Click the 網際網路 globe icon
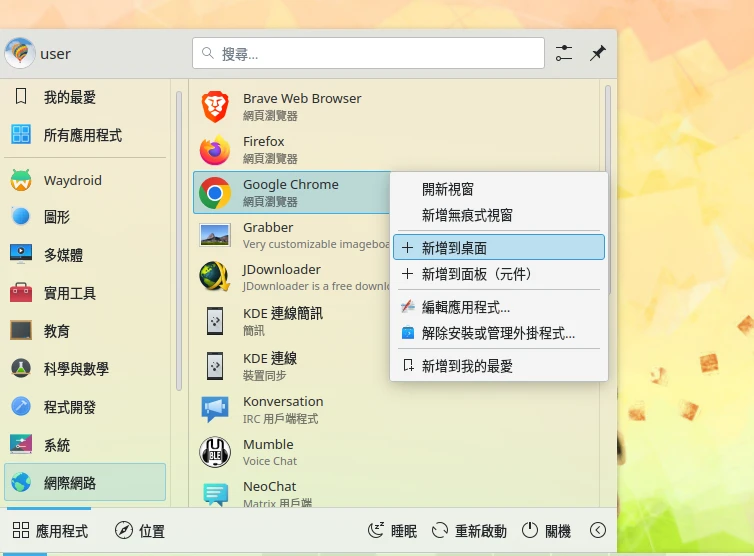 [x=21, y=482]
